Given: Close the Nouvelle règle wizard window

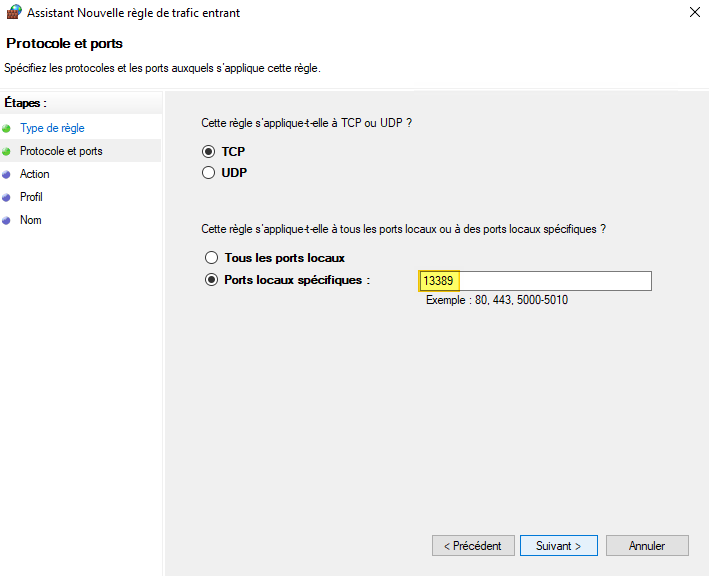Looking at the screenshot, I should click(x=694, y=13).
